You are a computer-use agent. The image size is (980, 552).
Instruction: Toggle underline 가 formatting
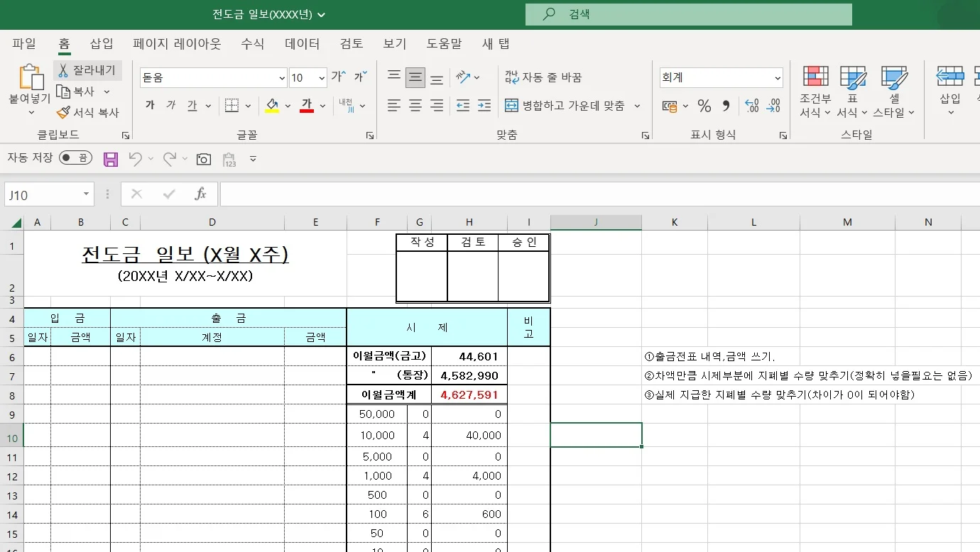tap(192, 106)
